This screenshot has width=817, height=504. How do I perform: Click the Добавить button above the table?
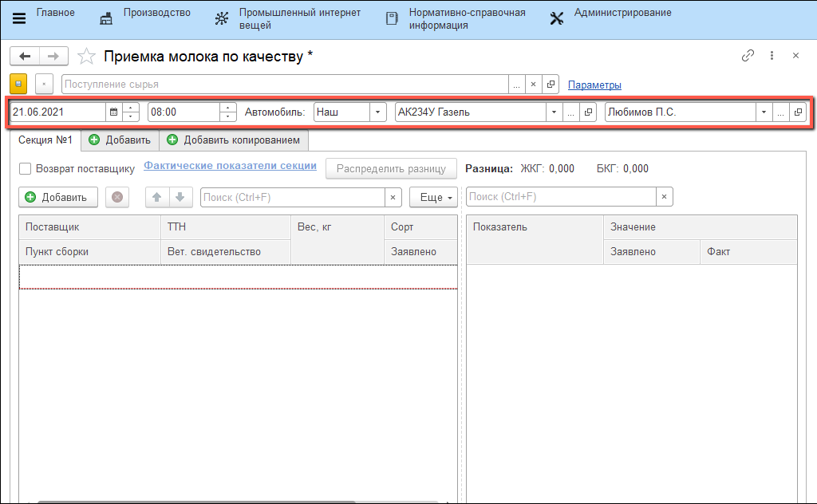pyautogui.click(x=57, y=197)
